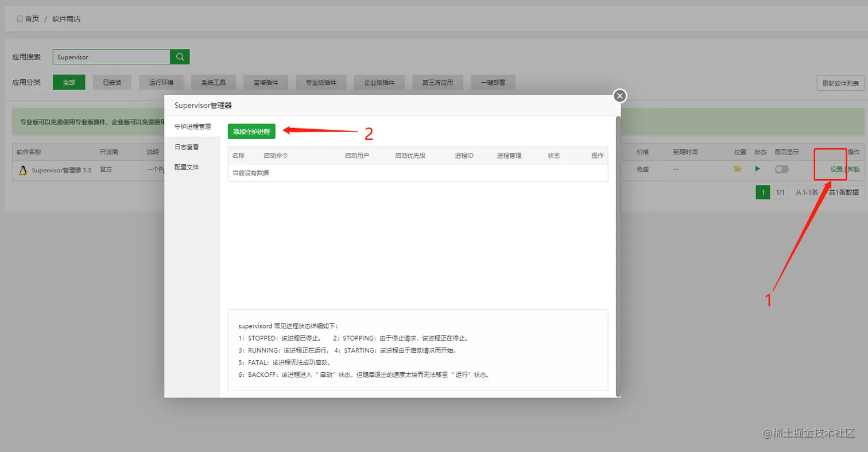The image size is (868, 452).
Task: Toggle the 首页显示 switch for Supervisor
Action: pyautogui.click(x=782, y=169)
